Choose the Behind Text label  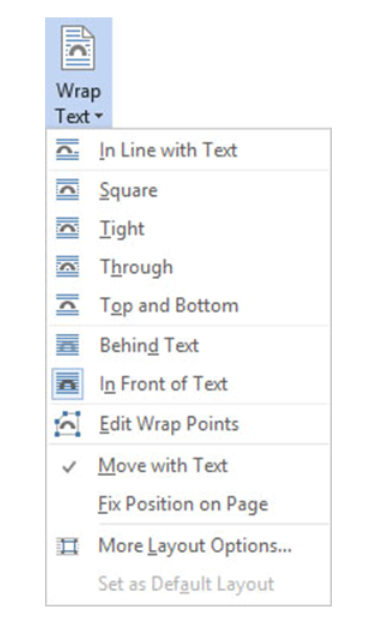[x=149, y=345]
